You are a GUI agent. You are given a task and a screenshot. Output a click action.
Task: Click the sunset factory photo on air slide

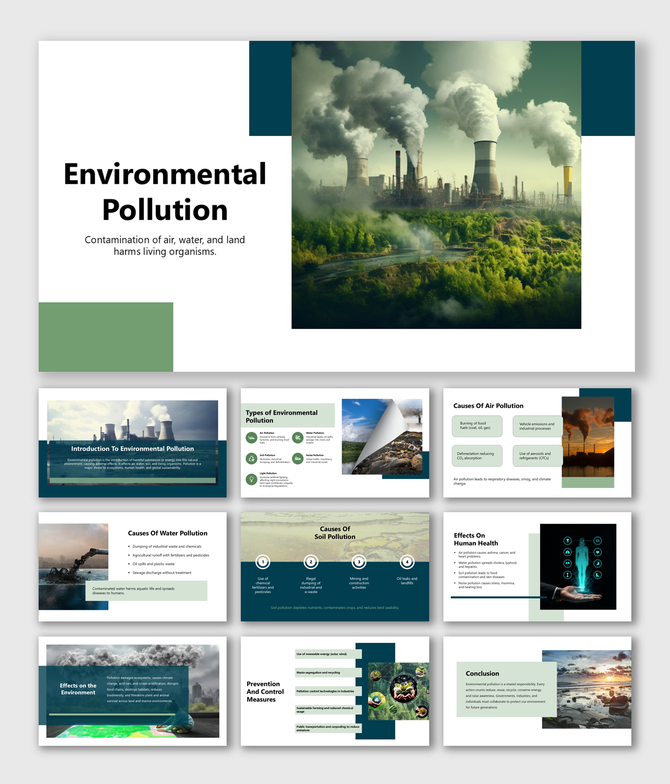coord(588,436)
